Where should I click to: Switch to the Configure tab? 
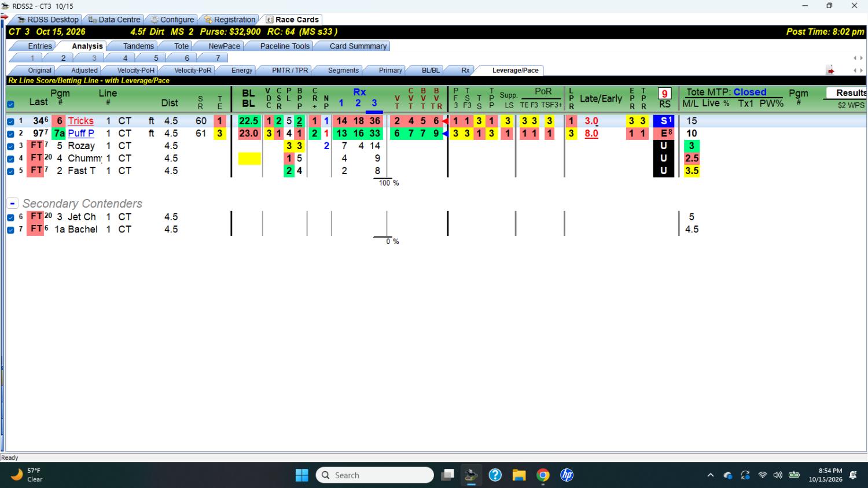[x=172, y=20]
